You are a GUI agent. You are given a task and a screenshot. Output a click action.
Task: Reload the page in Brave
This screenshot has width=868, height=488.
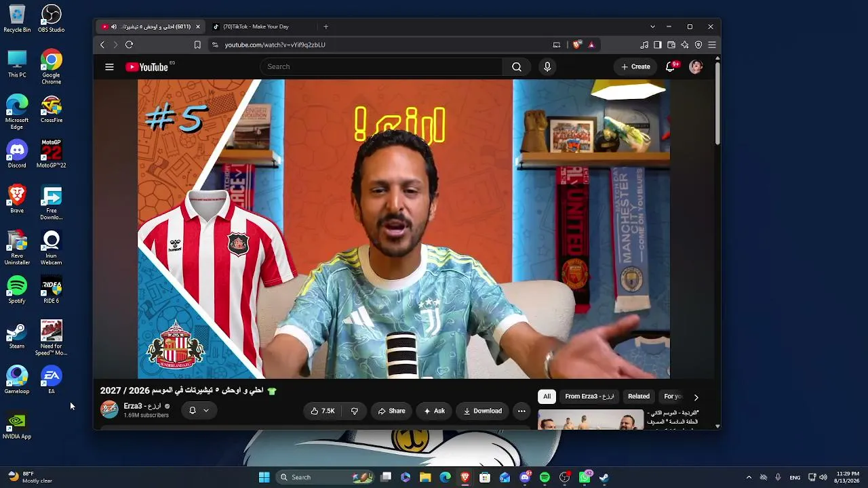pyautogui.click(x=129, y=45)
